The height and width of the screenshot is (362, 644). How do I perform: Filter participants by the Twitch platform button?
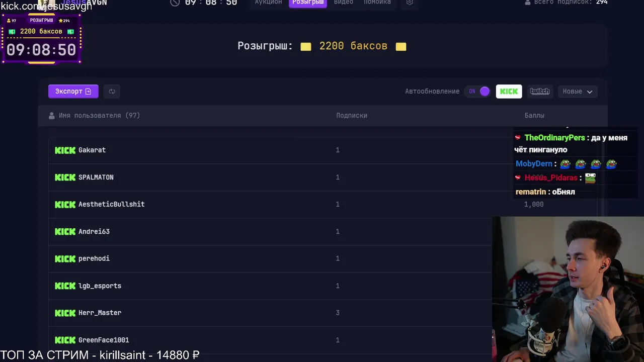click(540, 92)
